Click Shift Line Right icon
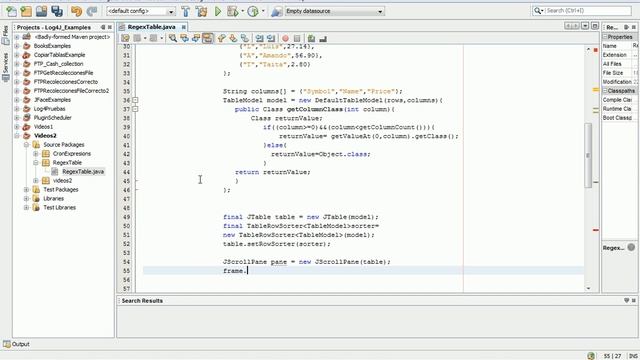Viewport: 640px width, 360px height. pos(271,38)
